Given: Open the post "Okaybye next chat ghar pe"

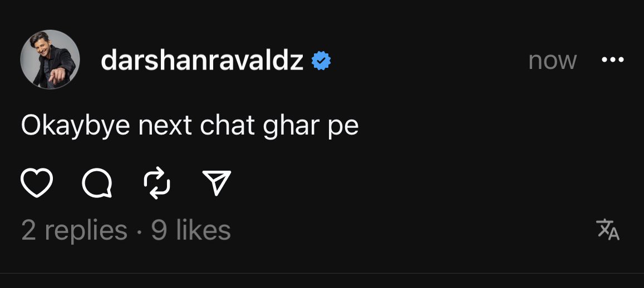Looking at the screenshot, I should tap(190, 125).
